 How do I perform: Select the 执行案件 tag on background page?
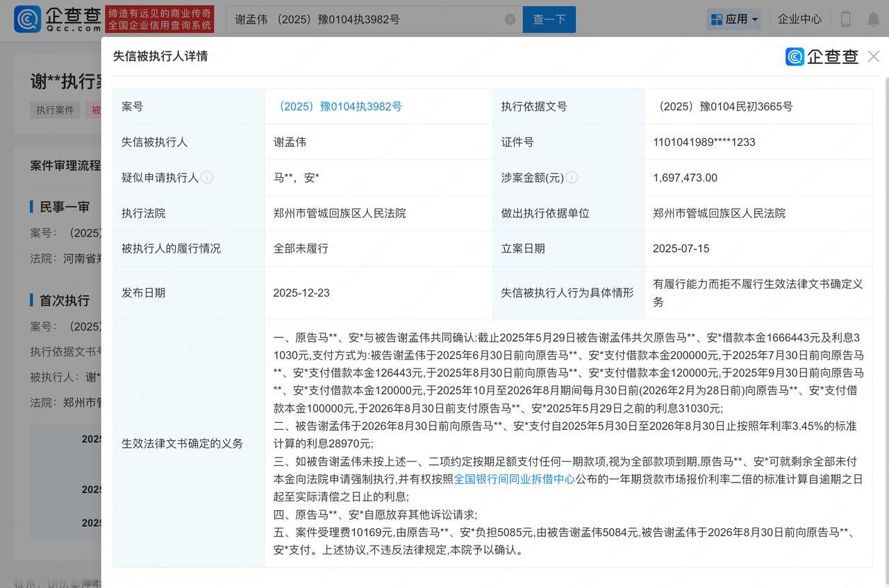[x=55, y=110]
